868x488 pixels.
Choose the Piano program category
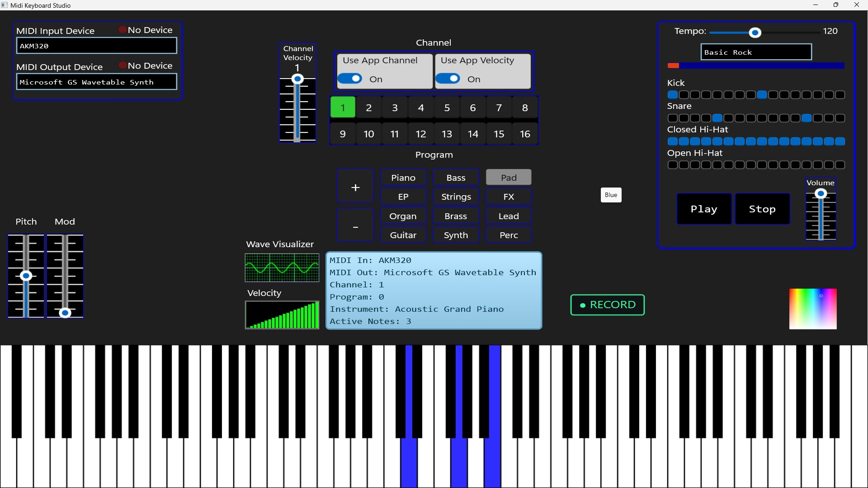coord(403,178)
